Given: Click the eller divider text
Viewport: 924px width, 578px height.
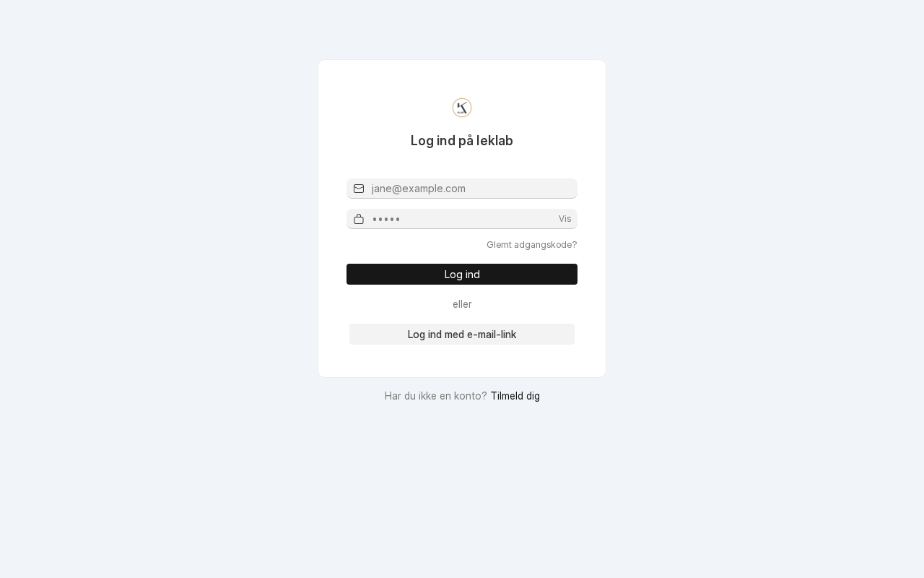Looking at the screenshot, I should pos(462,304).
